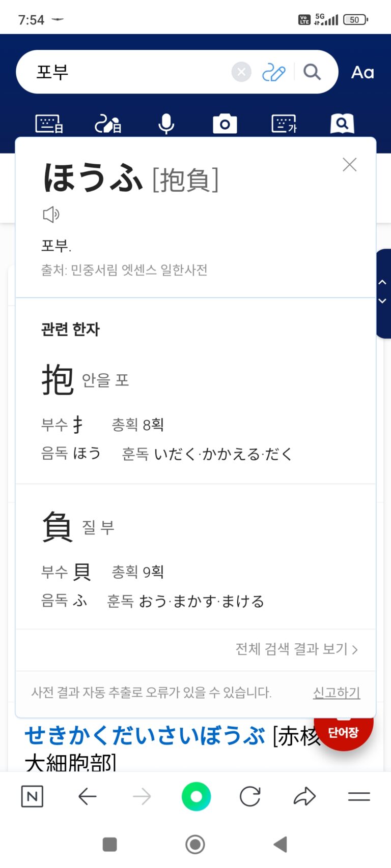Tap the magnifier search button

(x=312, y=72)
